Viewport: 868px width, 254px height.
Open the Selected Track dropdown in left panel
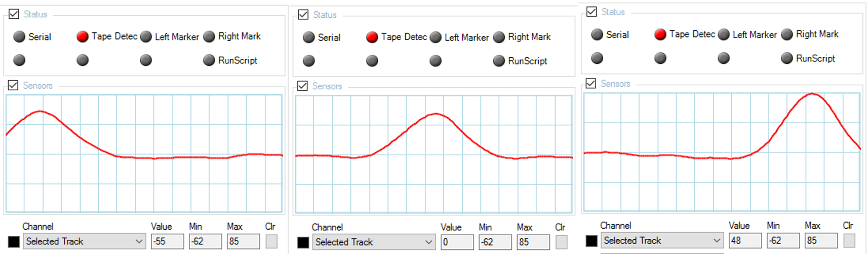pyautogui.click(x=84, y=241)
